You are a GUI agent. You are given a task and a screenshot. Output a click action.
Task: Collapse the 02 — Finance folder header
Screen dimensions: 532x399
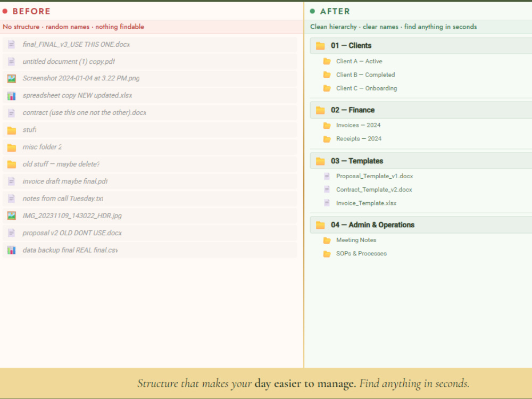[421, 110]
